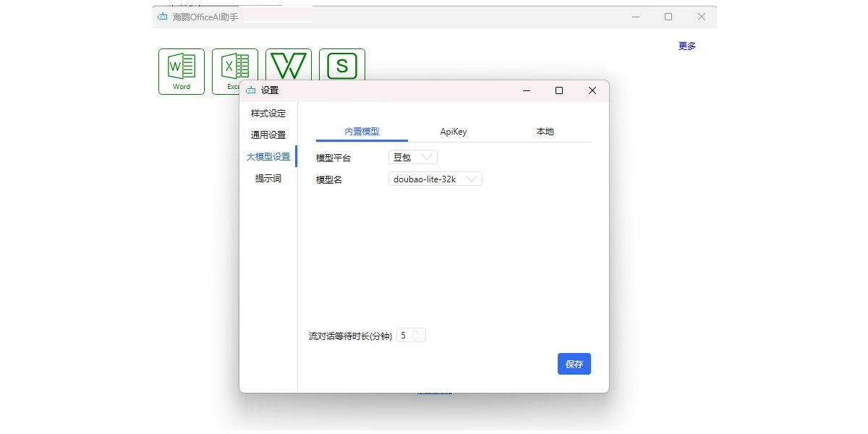Image resolution: width=868 pixels, height=434 pixels.
Task: Click the 更多 link
Action: pyautogui.click(x=686, y=46)
